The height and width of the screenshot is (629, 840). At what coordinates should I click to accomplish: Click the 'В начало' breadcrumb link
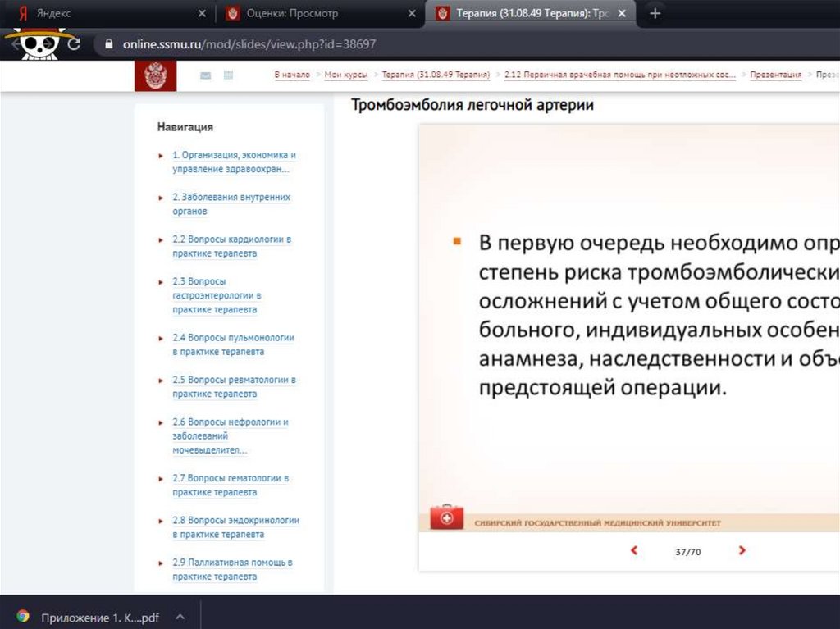click(292, 75)
